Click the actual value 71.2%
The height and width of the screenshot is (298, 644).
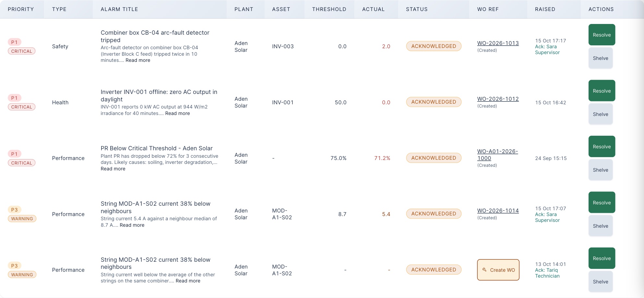coord(382,158)
